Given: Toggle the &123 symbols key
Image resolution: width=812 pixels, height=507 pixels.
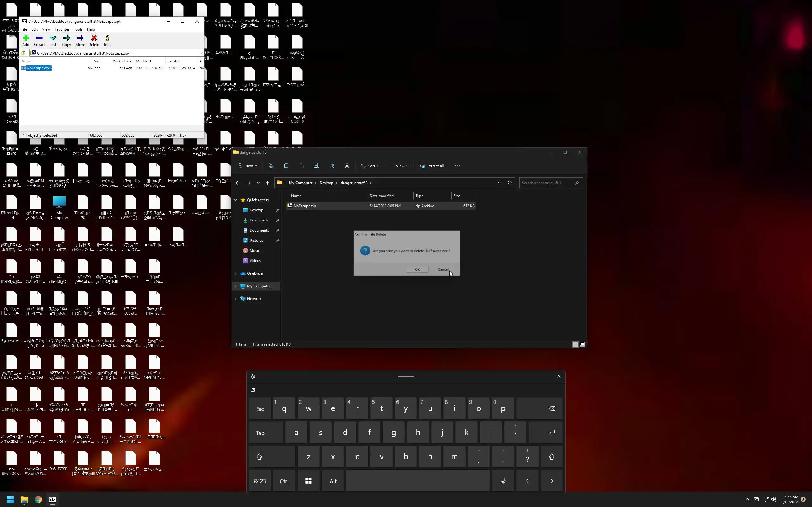Looking at the screenshot, I should point(260,481).
